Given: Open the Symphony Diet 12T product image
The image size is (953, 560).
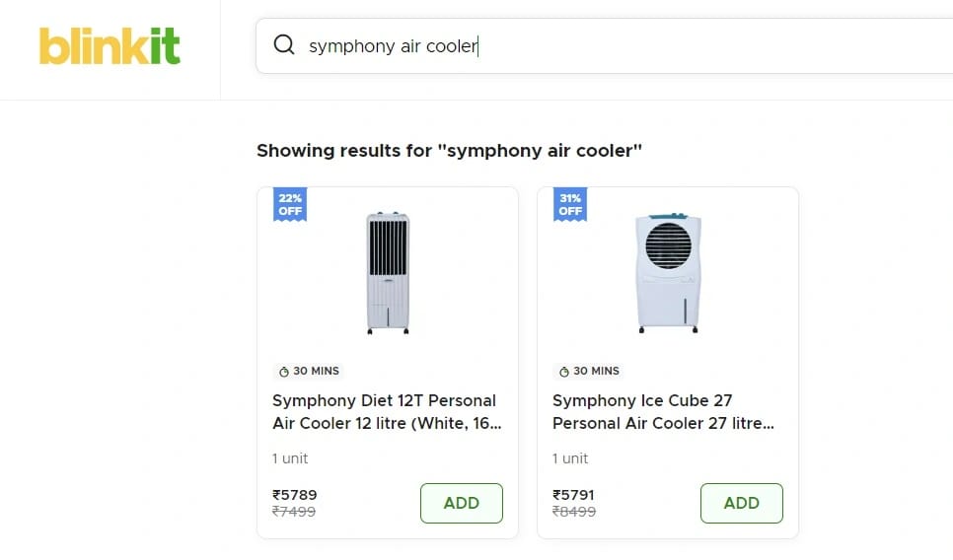Looking at the screenshot, I should tap(388, 273).
